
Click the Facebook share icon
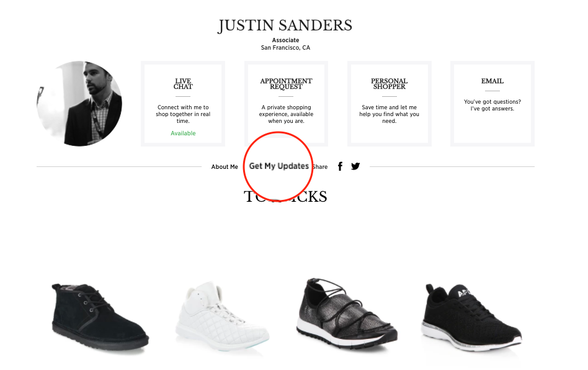tap(340, 166)
